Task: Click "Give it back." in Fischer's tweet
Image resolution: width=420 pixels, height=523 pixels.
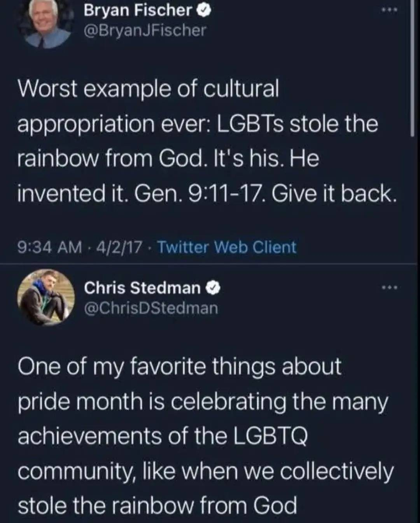Action: 334,193
